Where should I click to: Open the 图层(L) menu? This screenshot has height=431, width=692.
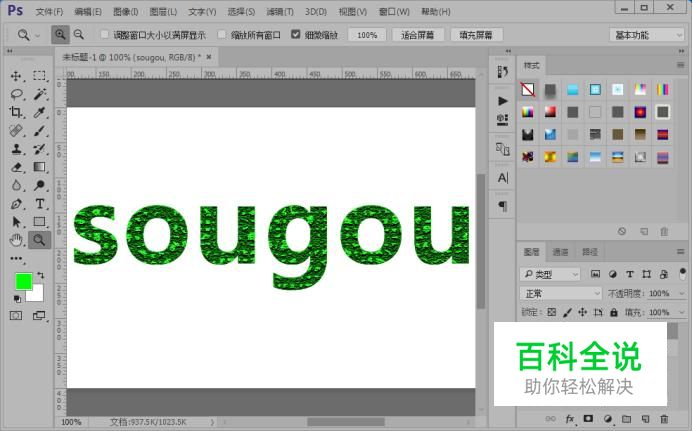(x=163, y=12)
